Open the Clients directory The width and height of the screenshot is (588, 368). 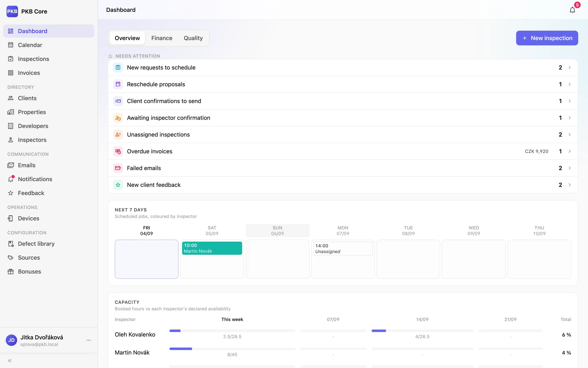(49, 98)
